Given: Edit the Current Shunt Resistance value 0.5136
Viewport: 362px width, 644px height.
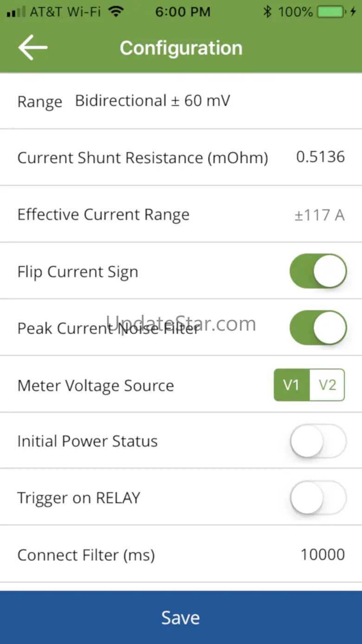Looking at the screenshot, I should (320, 157).
